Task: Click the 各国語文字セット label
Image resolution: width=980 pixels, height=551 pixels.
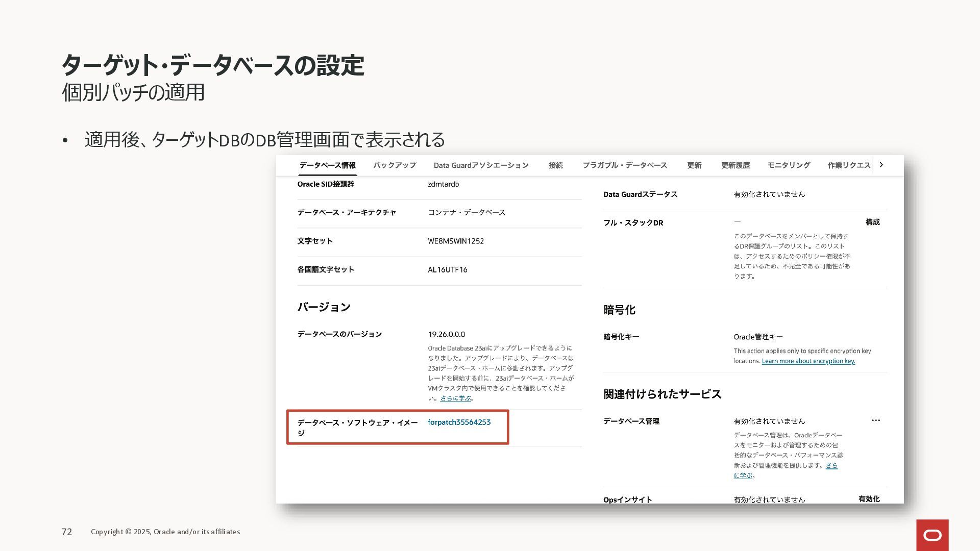Action: click(x=326, y=269)
